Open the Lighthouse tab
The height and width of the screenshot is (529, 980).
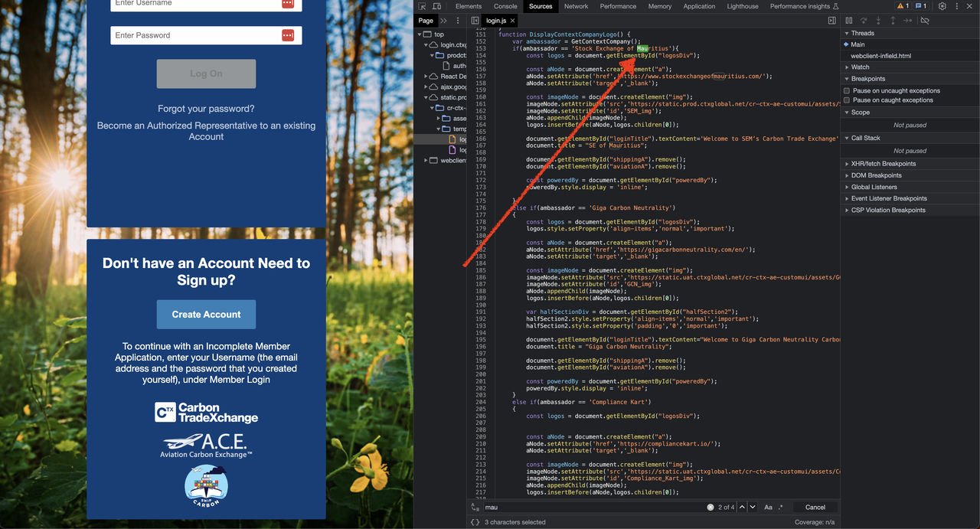click(743, 6)
